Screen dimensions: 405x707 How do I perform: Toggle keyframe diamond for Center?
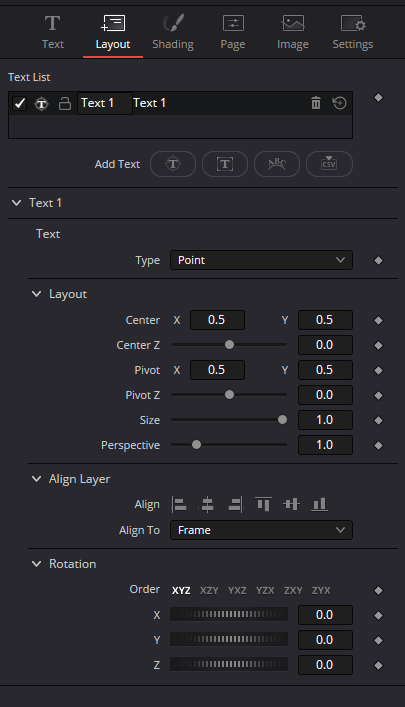click(378, 320)
